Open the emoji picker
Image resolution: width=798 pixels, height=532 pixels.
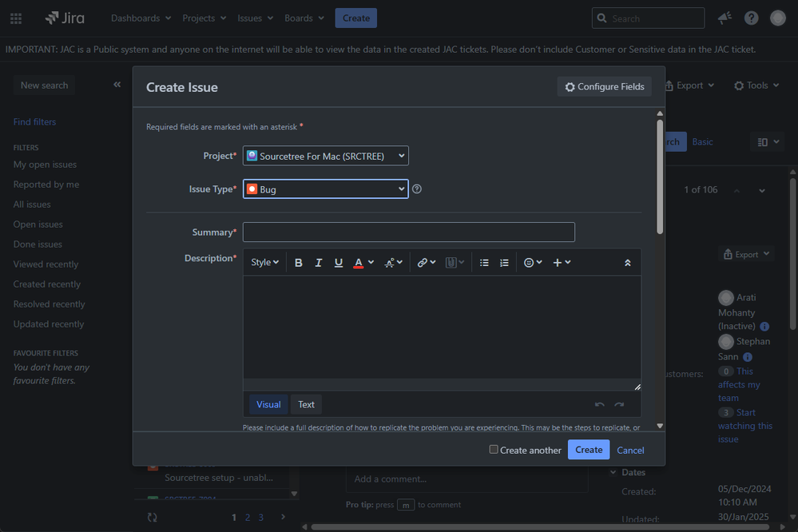pyautogui.click(x=533, y=263)
